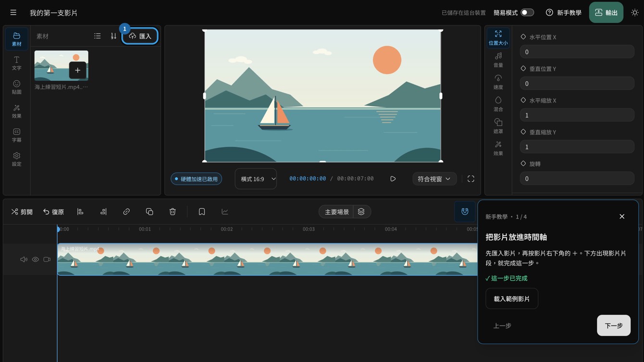Viewport: 644px width, 362px height.
Task: Open the scene layers stack icon
Action: click(361, 212)
